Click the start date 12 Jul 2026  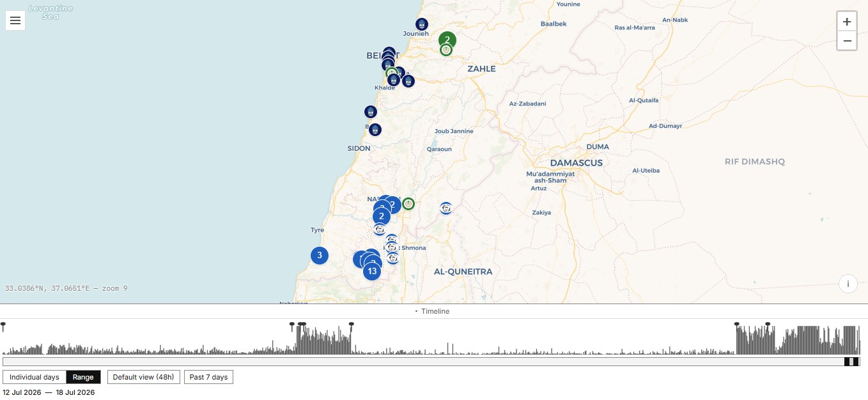pos(23,392)
